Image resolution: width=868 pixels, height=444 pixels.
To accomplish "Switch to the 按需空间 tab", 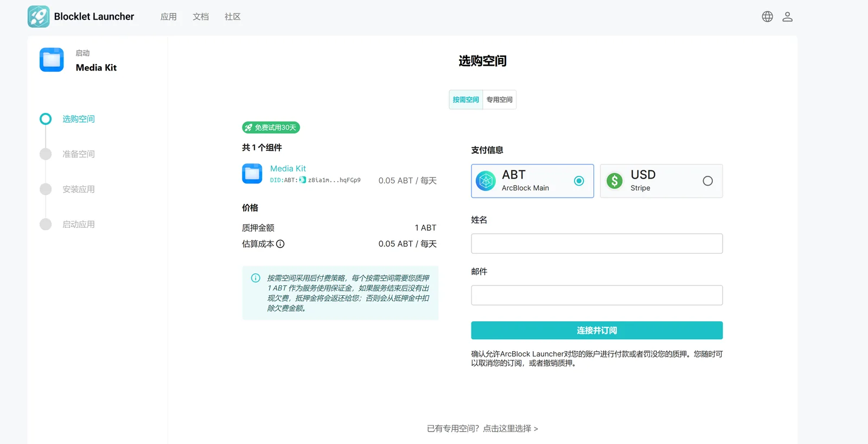I will point(466,100).
